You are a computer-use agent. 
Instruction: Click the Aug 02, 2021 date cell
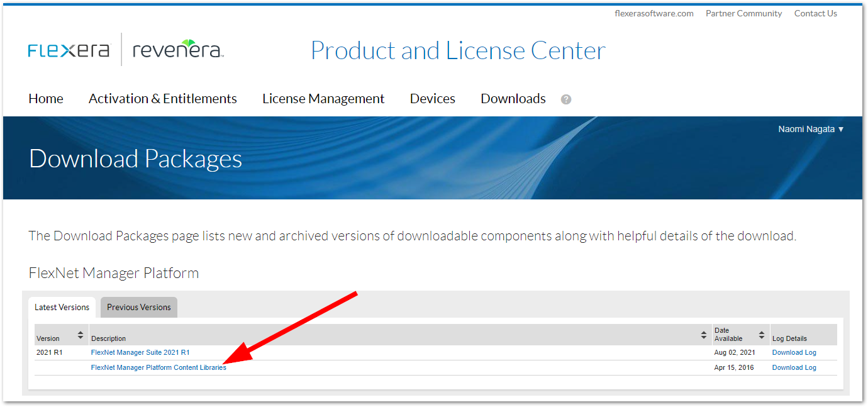click(735, 353)
